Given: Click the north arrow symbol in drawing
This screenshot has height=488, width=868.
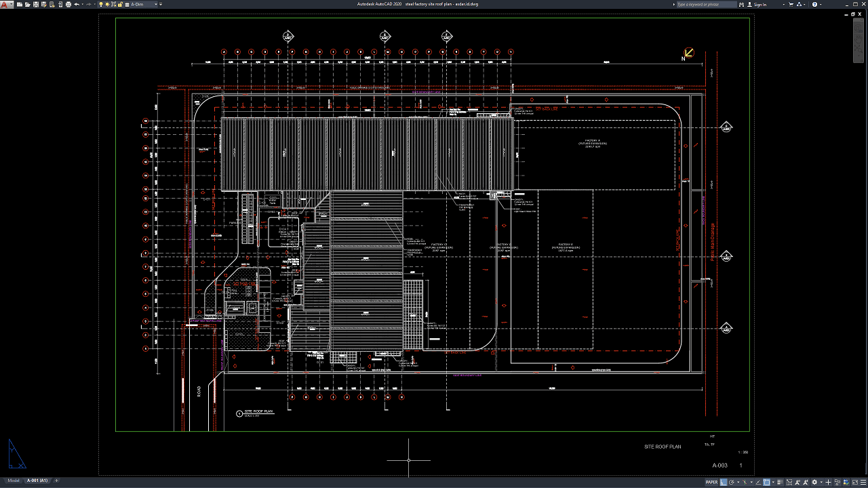Looking at the screenshot, I should pyautogui.click(x=688, y=54).
